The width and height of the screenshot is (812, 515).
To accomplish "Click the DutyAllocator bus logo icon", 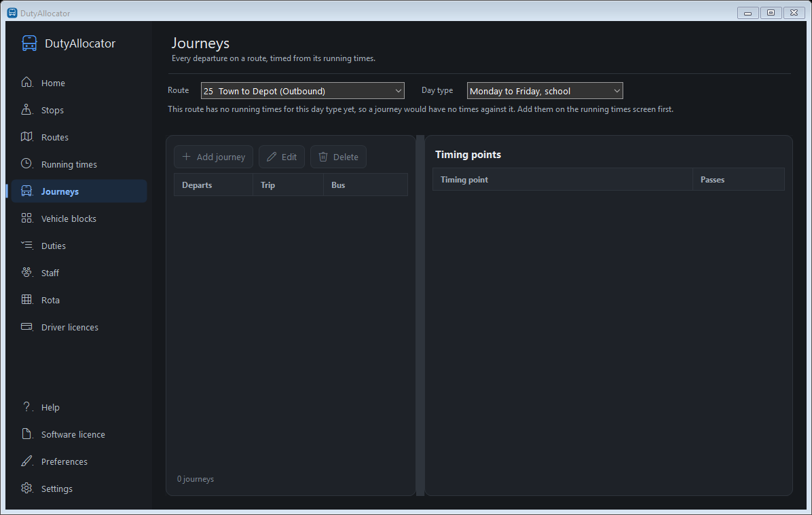I will [x=29, y=43].
